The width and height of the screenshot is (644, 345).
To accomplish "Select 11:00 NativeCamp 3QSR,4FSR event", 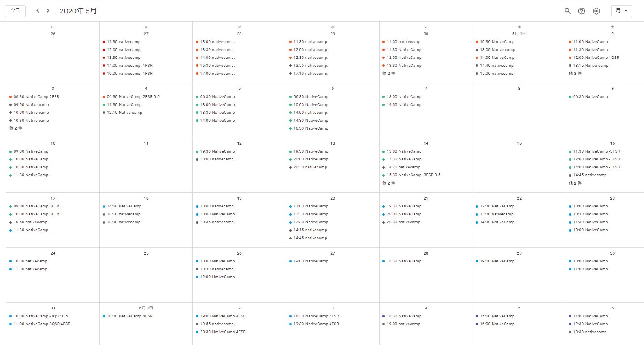I will pos(42,324).
